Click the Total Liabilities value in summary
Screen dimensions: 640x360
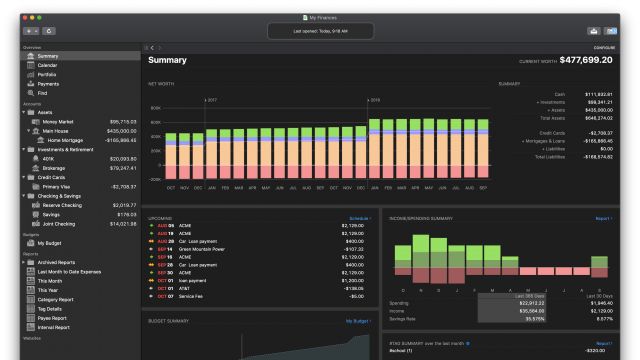pyautogui.click(x=598, y=157)
